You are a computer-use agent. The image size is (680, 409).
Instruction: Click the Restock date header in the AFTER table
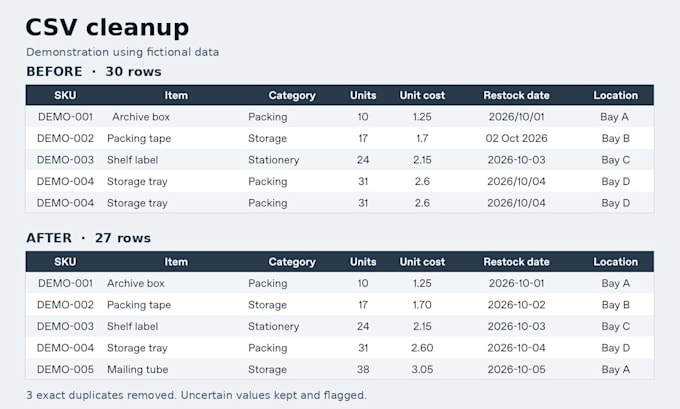coord(517,262)
